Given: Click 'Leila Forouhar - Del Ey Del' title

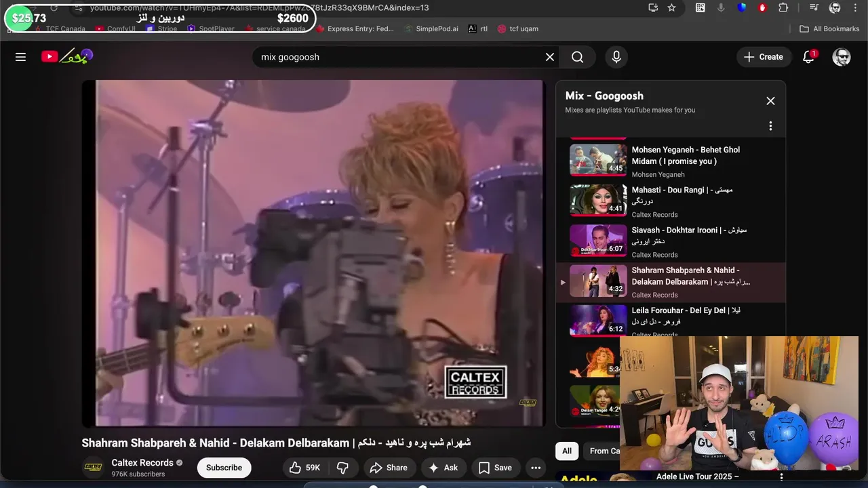Looking at the screenshot, I should [x=686, y=316].
